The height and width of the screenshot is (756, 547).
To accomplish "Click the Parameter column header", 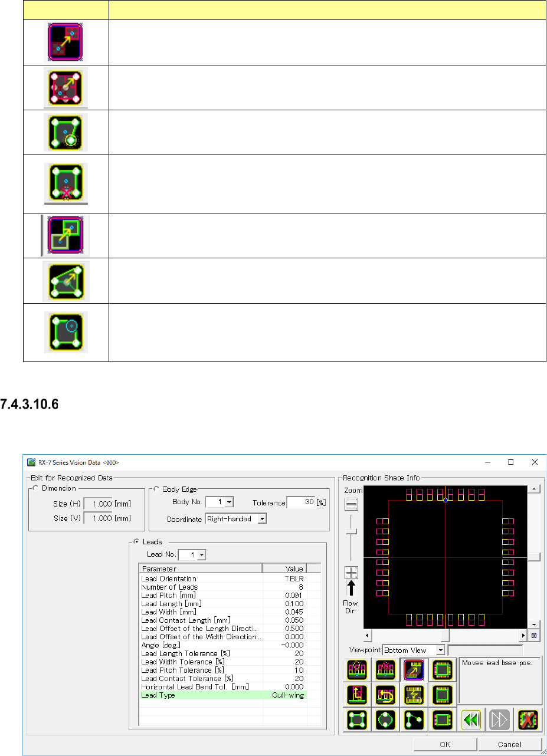I will pyautogui.click(x=201, y=568).
